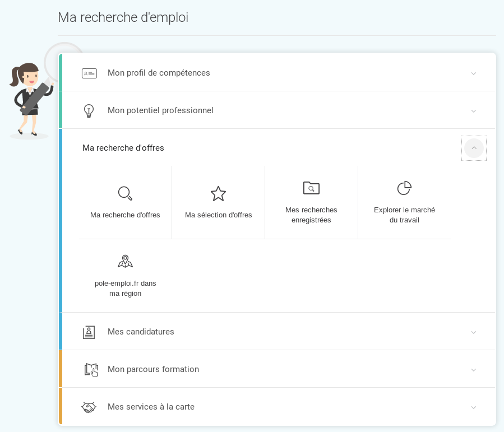The image size is (504, 432).
Task: Click the star icon for offer selection
Action: pyautogui.click(x=218, y=193)
